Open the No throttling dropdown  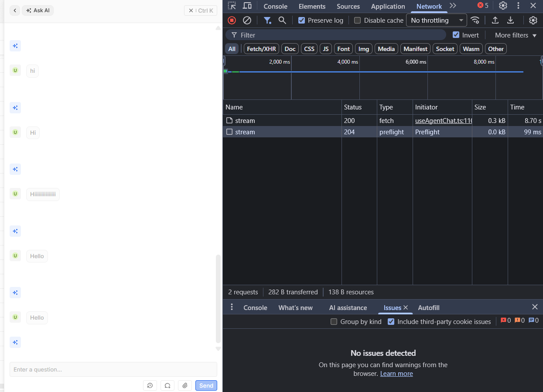437,20
